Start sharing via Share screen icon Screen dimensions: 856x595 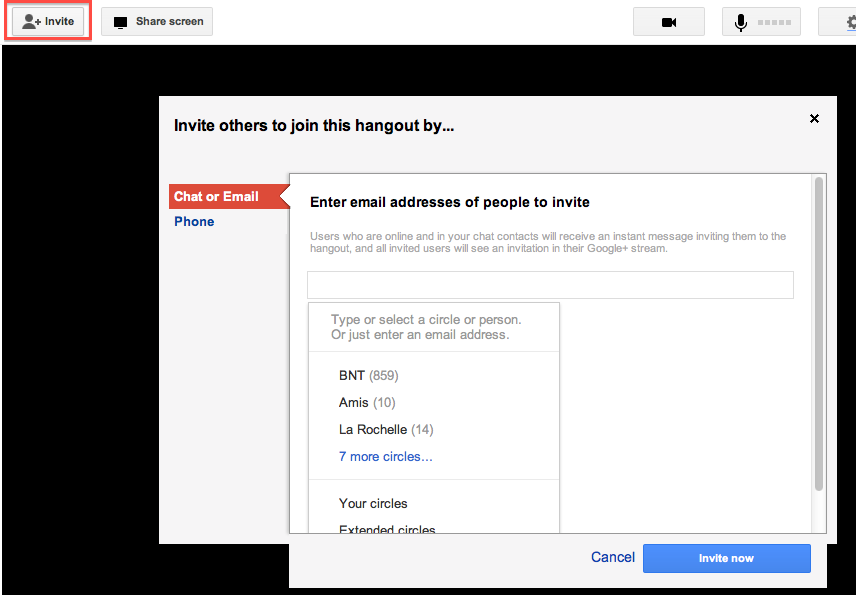pyautogui.click(x=157, y=21)
